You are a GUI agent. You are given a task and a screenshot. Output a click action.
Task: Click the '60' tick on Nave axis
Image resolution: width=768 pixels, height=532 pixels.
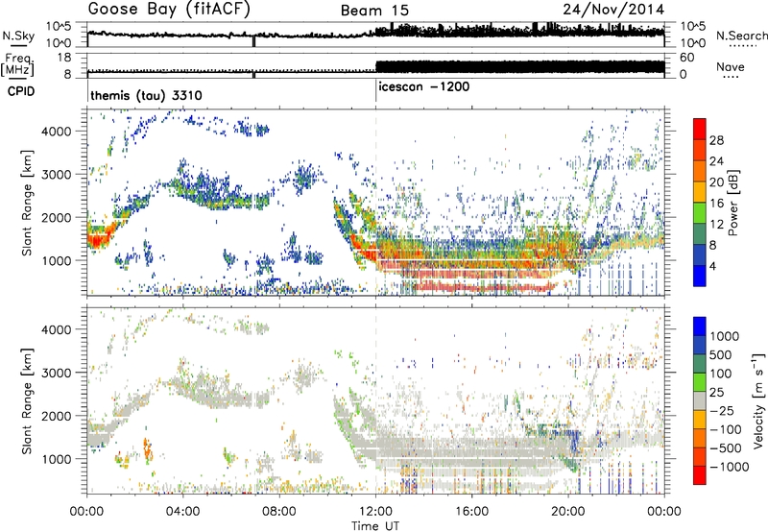(x=686, y=58)
